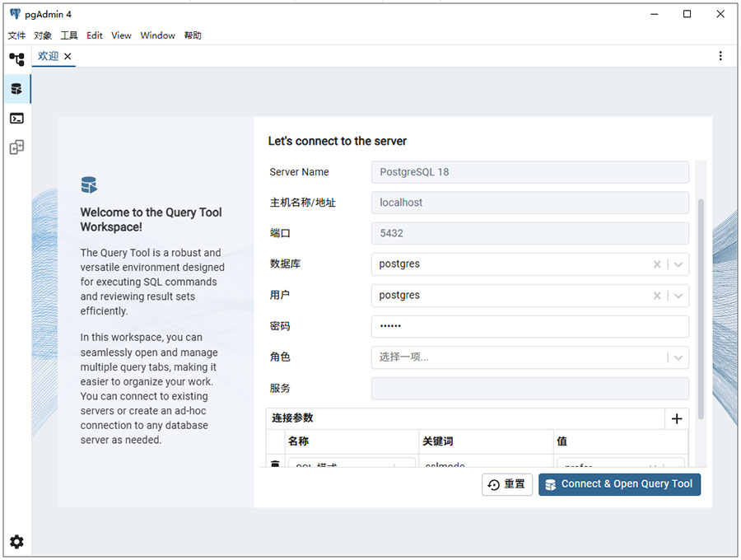This screenshot has width=741, height=560.
Task: Open the 文件 menu
Action: pyautogui.click(x=16, y=35)
